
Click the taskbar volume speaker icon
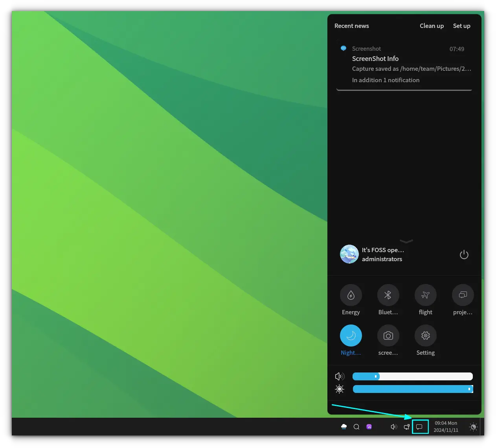(x=393, y=427)
